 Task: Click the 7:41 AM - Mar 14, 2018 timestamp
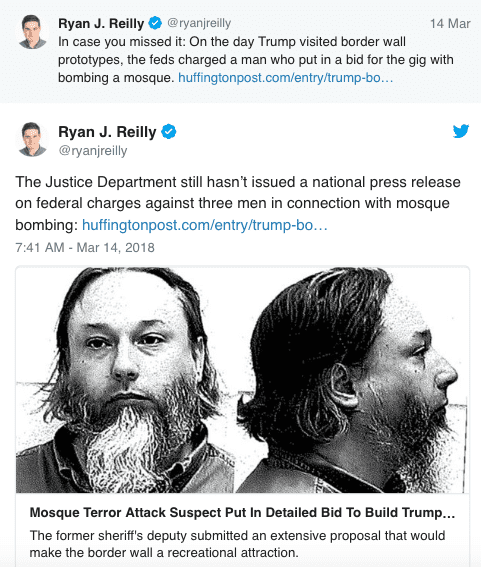pos(85,248)
